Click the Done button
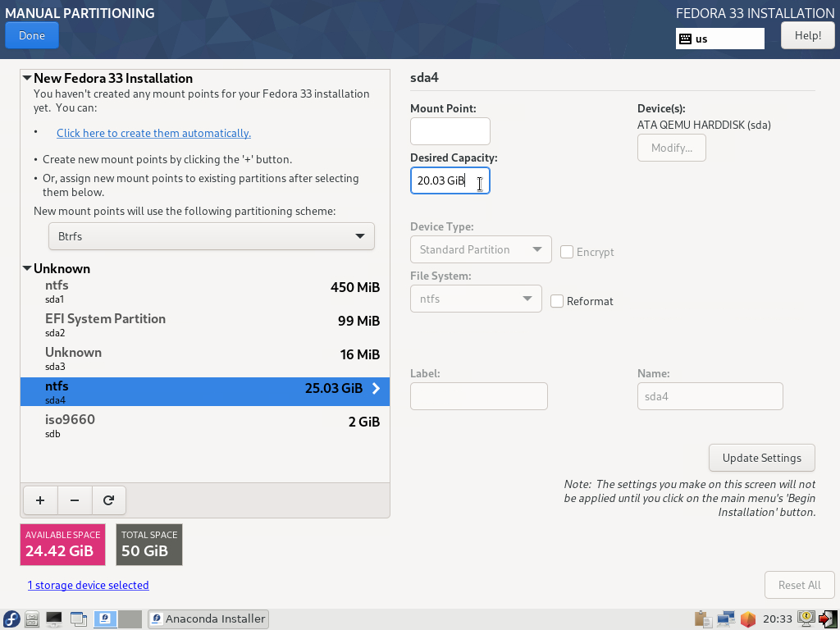840x630 pixels. (x=32, y=36)
